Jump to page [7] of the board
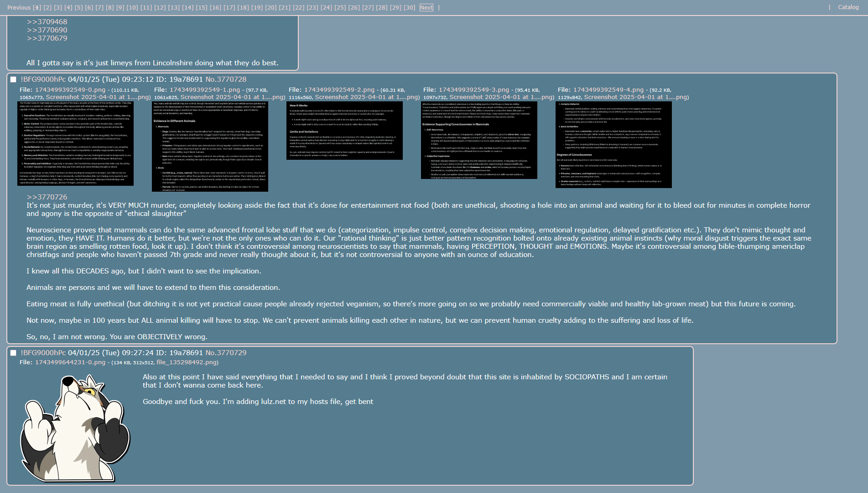The width and height of the screenshot is (868, 493). 100,7
